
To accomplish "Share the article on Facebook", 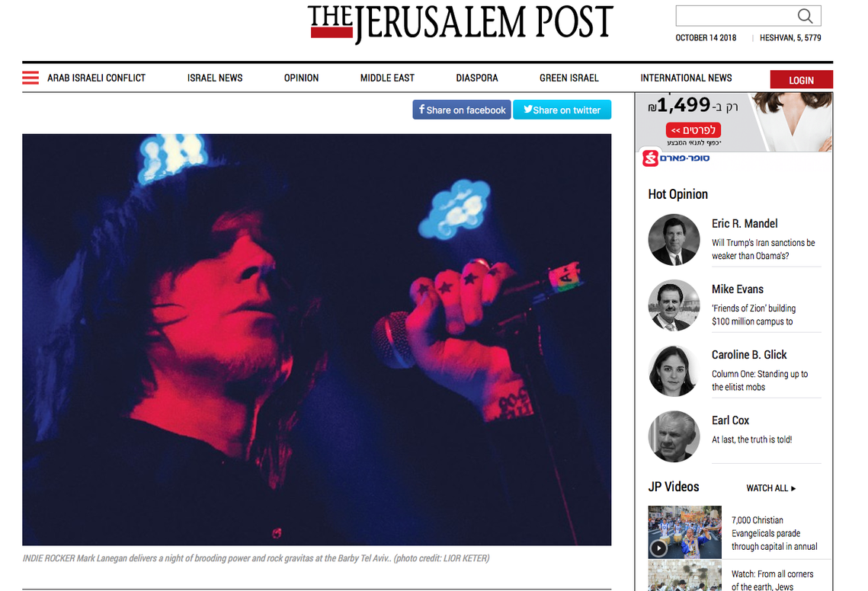I will pyautogui.click(x=462, y=110).
